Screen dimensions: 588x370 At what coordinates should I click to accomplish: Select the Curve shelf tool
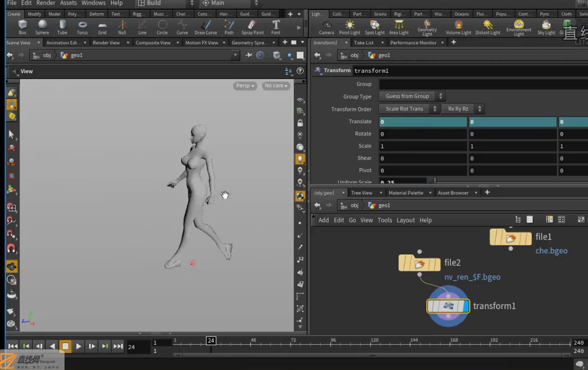182,27
